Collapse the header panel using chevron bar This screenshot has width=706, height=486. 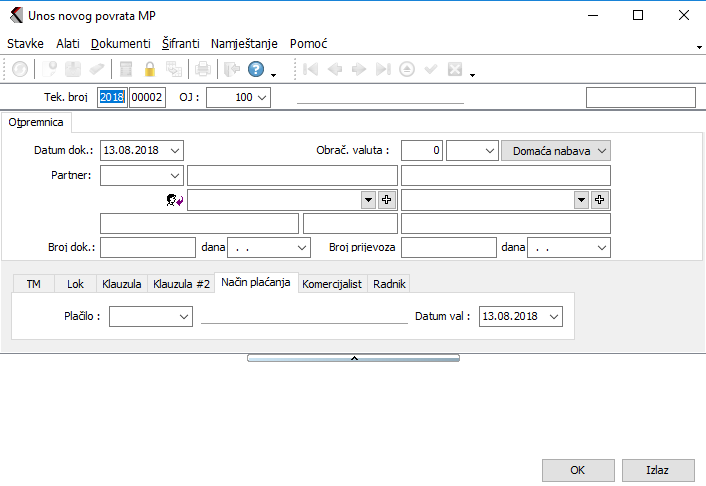point(353,357)
